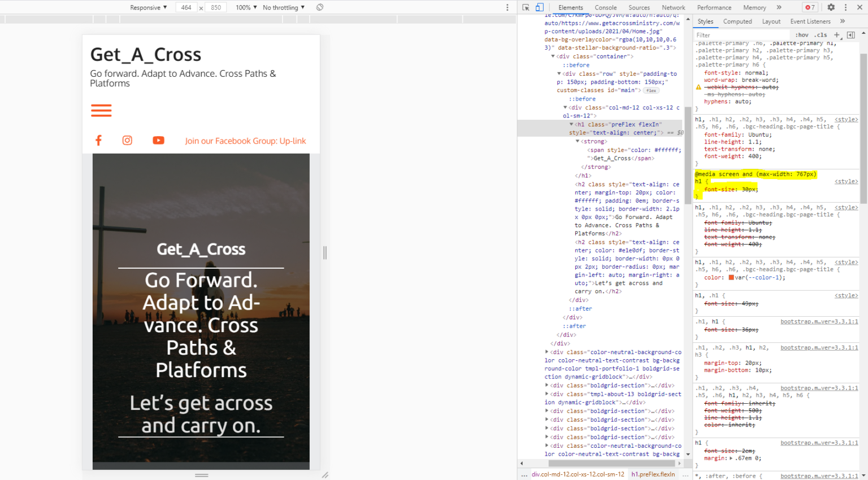Select div.col-md-12 breadcrumb item
The height and width of the screenshot is (480, 868).
click(x=578, y=474)
